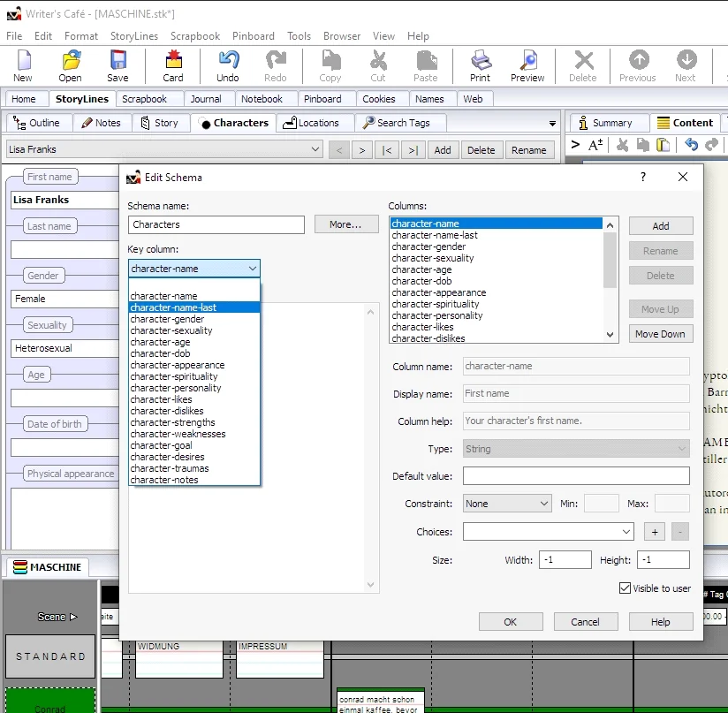Viewport: 728px width, 713px height.
Task: Cancel the Edit Schema dialog
Action: pyautogui.click(x=586, y=621)
